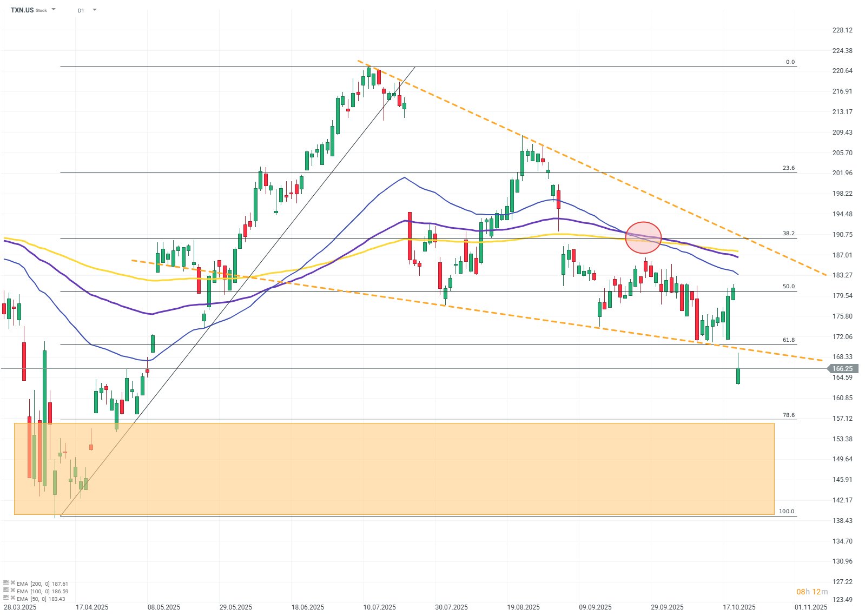Open settings for the EMA 50 indicator
865x616 pixels.
(x=6, y=598)
